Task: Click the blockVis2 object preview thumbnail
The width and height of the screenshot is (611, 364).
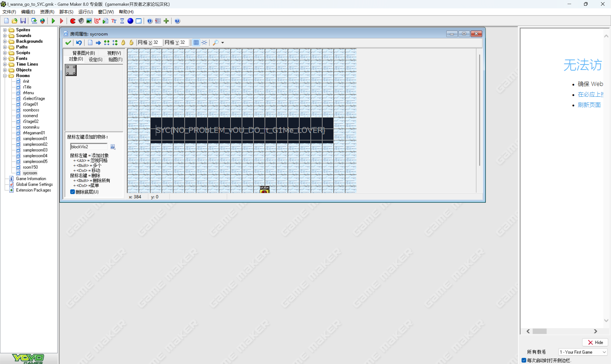Action: tap(71, 70)
